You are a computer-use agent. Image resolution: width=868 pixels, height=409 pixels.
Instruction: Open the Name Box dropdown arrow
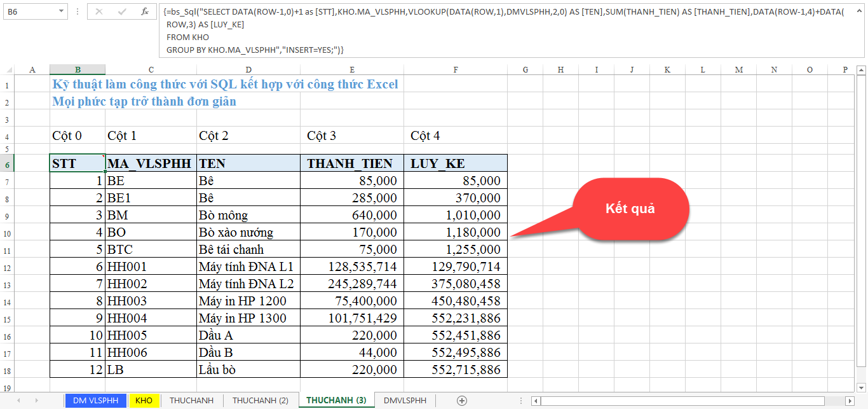click(x=60, y=11)
